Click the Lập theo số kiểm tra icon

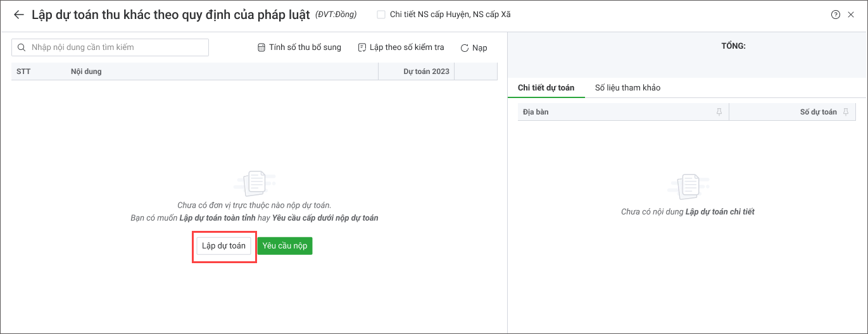pos(362,47)
